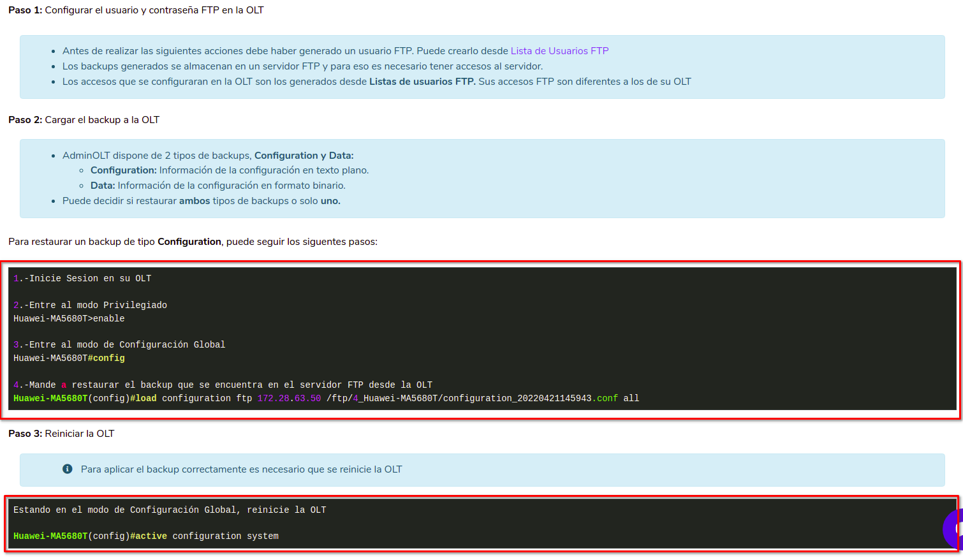Viewport: 963px width, 560px height.
Task: Click the line 1.-Inicie Sesion en su OLT
Action: (x=82, y=279)
